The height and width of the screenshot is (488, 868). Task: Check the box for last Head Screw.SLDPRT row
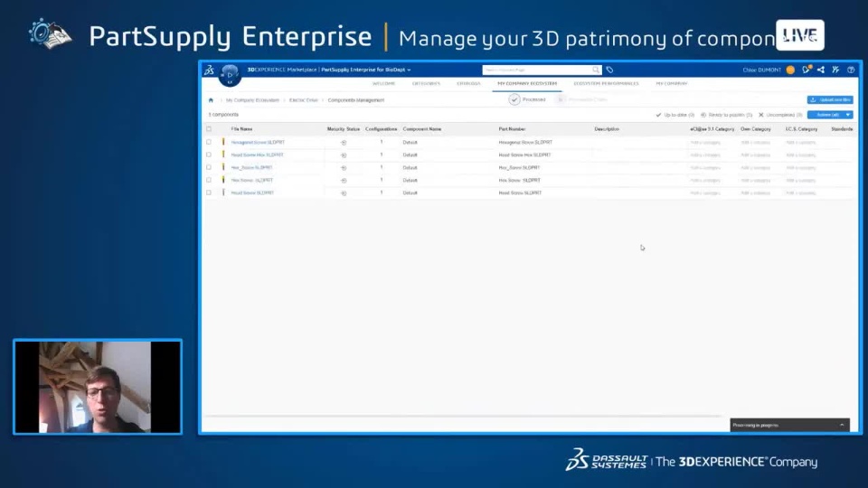[x=209, y=193]
